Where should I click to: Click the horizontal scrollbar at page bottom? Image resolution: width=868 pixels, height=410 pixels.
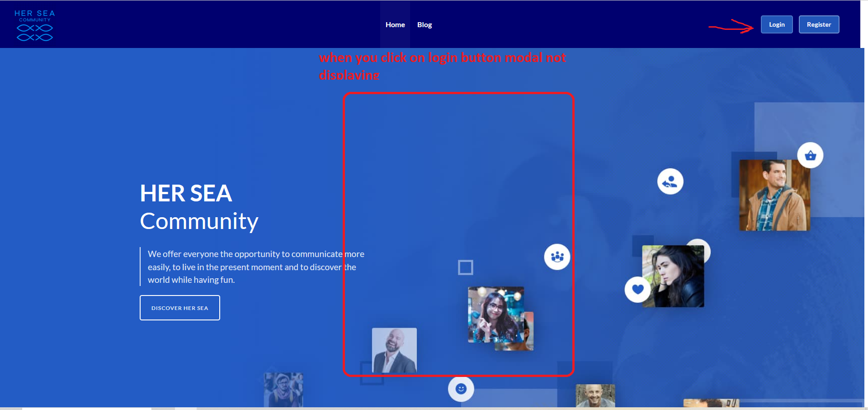tap(86, 408)
